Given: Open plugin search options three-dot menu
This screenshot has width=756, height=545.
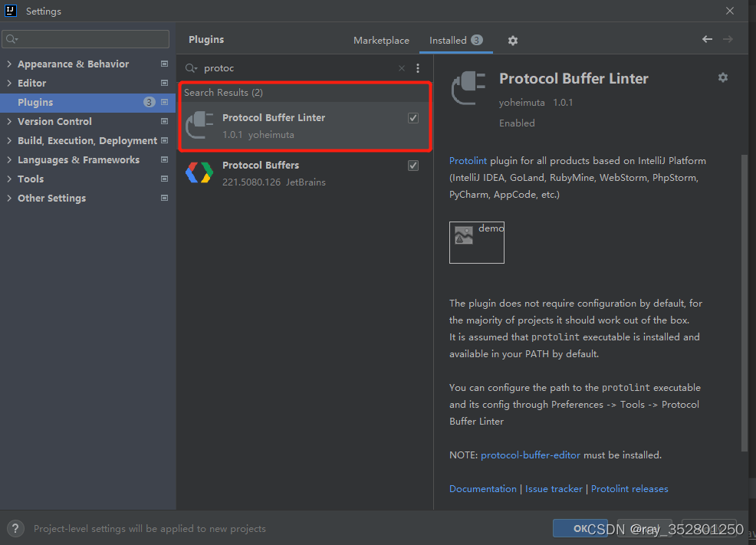Looking at the screenshot, I should click(x=418, y=68).
